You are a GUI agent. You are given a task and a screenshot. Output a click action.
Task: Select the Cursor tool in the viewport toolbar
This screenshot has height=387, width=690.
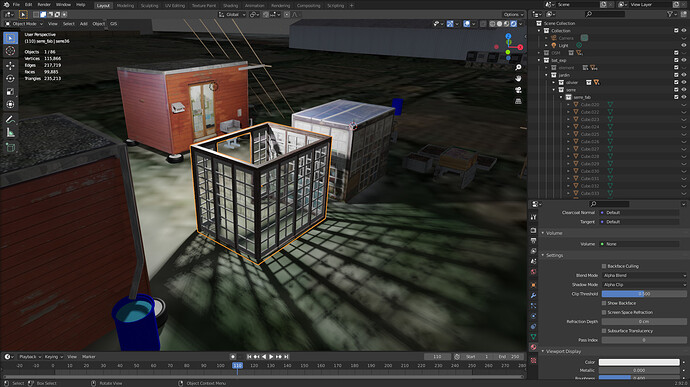coord(10,51)
